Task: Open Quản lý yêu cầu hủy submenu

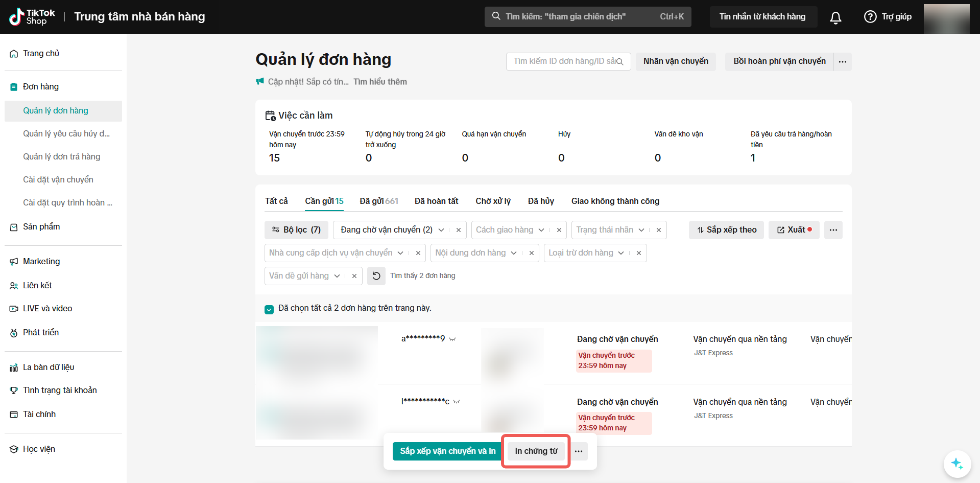Action: coord(66,134)
